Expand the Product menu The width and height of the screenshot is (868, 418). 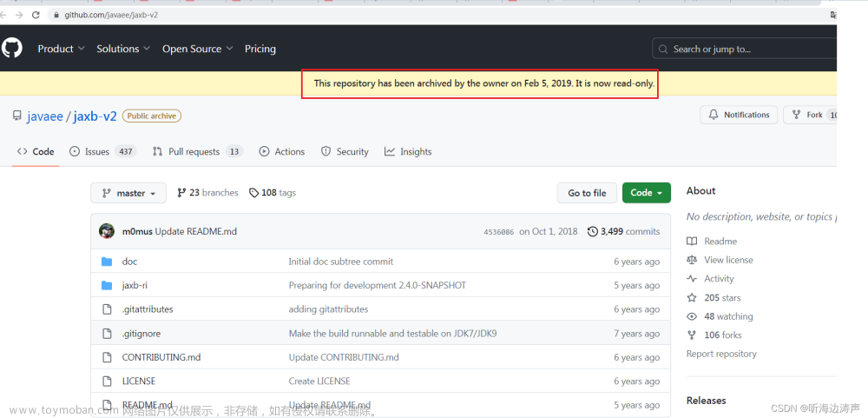[61, 49]
